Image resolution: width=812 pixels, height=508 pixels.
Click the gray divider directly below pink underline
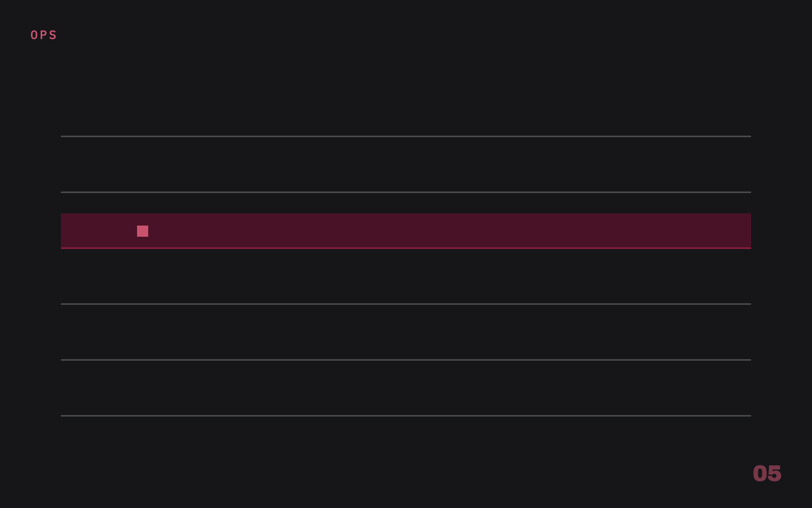(406, 304)
